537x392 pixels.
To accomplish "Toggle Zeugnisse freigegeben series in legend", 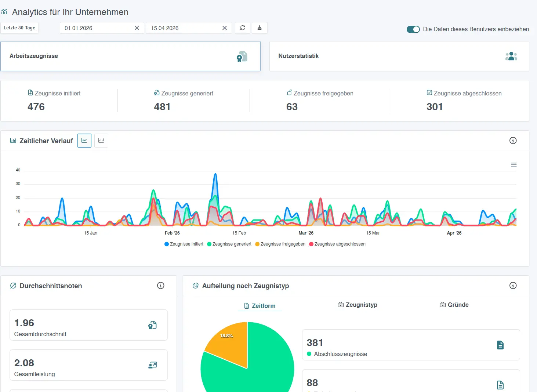I will point(280,244).
